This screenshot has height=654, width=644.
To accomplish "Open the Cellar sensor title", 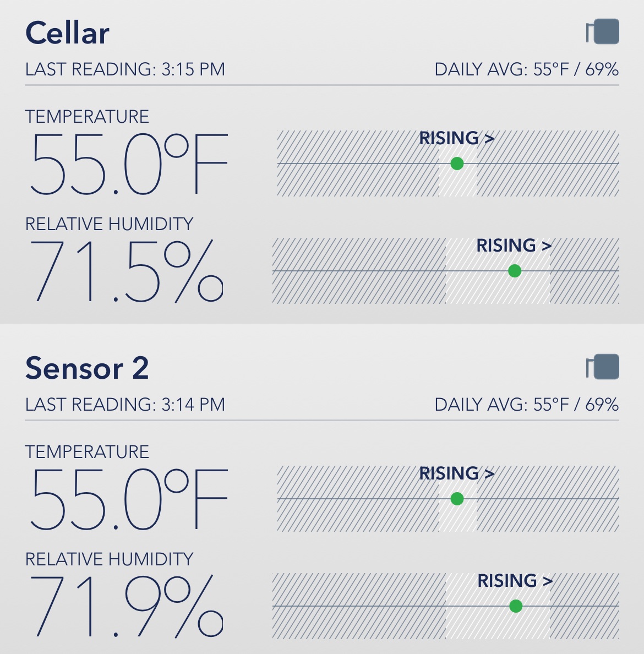I will [x=67, y=33].
